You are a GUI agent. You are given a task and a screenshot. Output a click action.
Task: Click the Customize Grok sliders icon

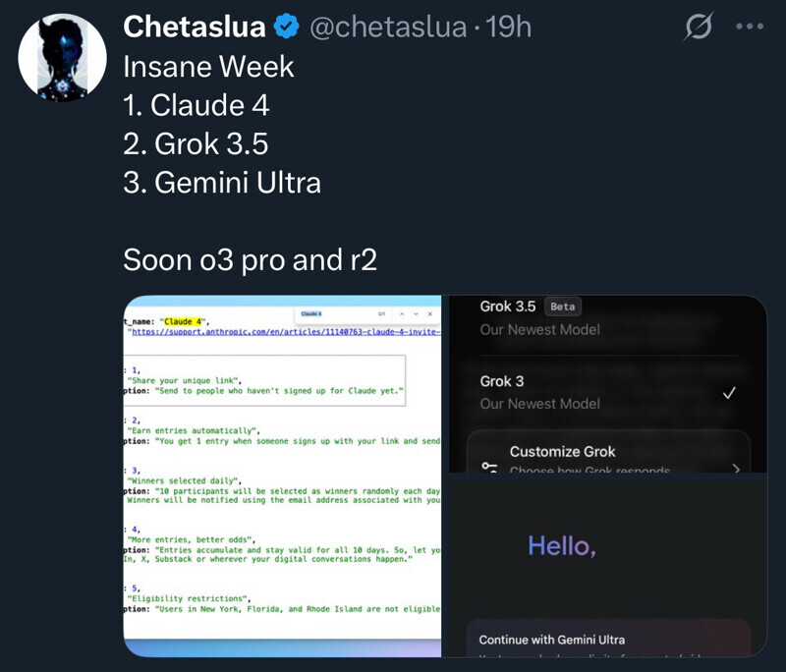pos(488,467)
